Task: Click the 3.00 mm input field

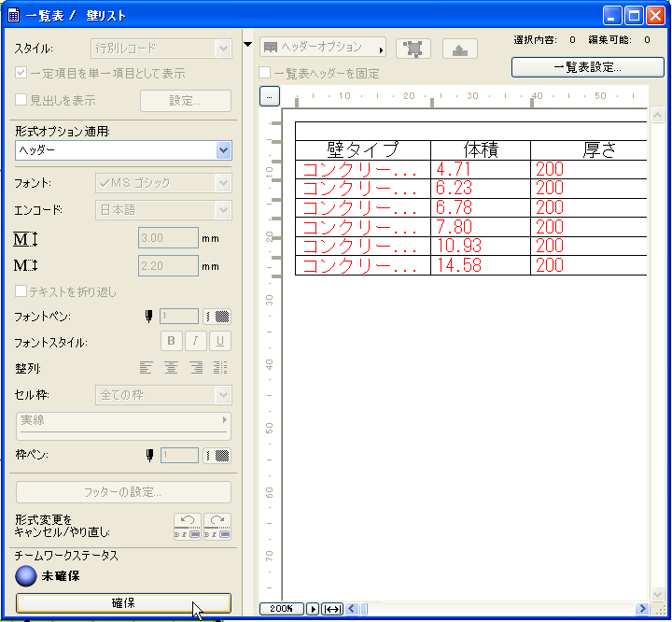Action: click(168, 237)
